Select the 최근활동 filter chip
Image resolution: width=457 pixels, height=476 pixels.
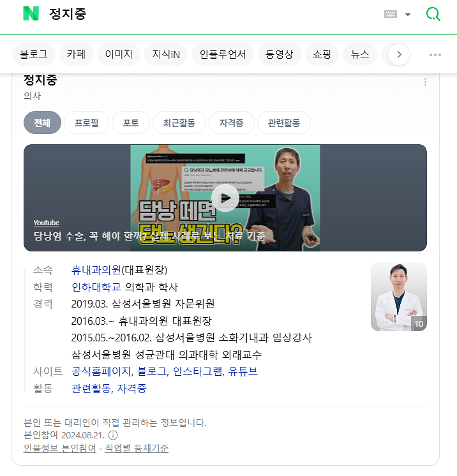(179, 123)
